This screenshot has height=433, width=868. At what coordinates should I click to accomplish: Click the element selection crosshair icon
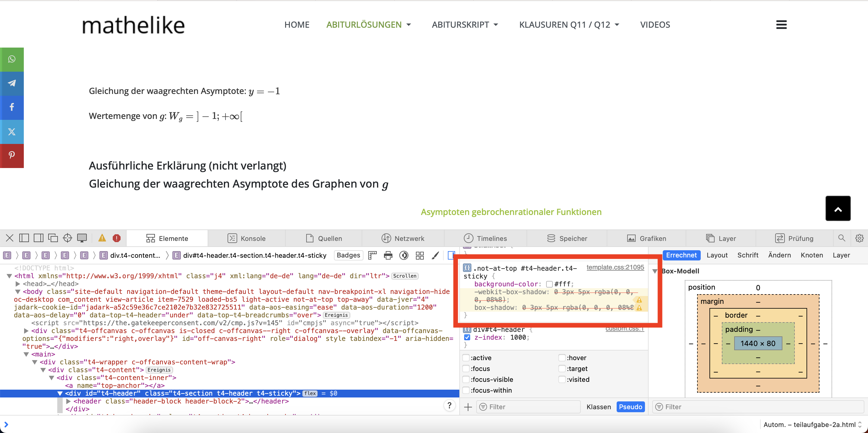coord(68,238)
